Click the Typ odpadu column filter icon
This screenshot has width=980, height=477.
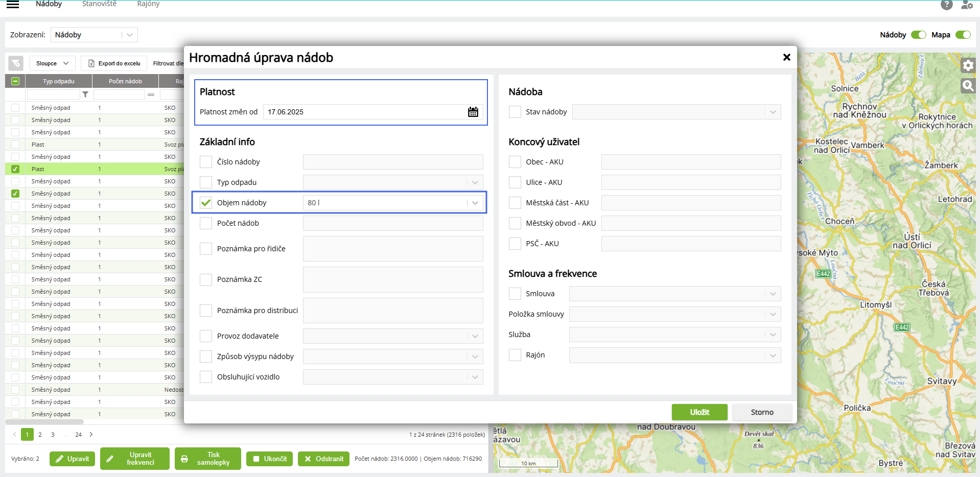[x=85, y=94]
